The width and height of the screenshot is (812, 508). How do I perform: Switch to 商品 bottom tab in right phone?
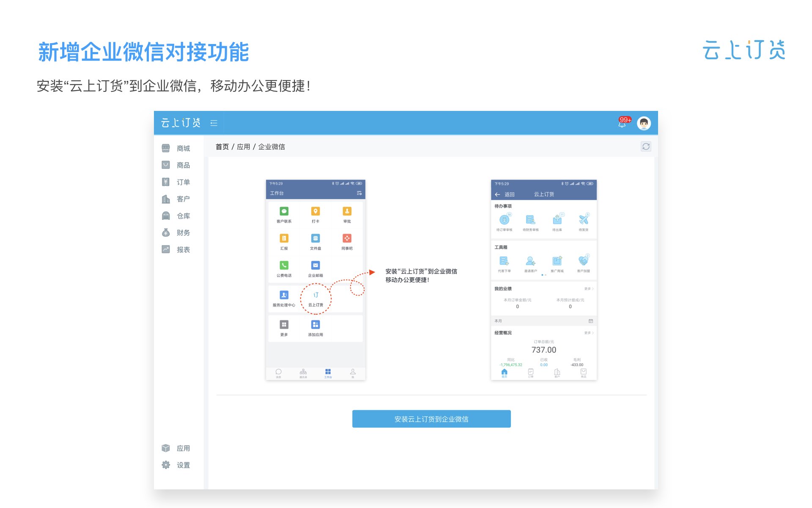584,373
